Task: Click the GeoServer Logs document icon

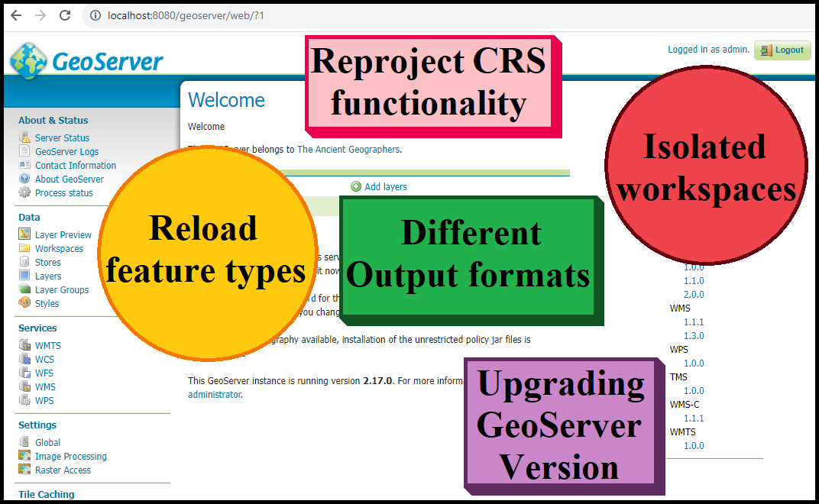Action: click(24, 151)
